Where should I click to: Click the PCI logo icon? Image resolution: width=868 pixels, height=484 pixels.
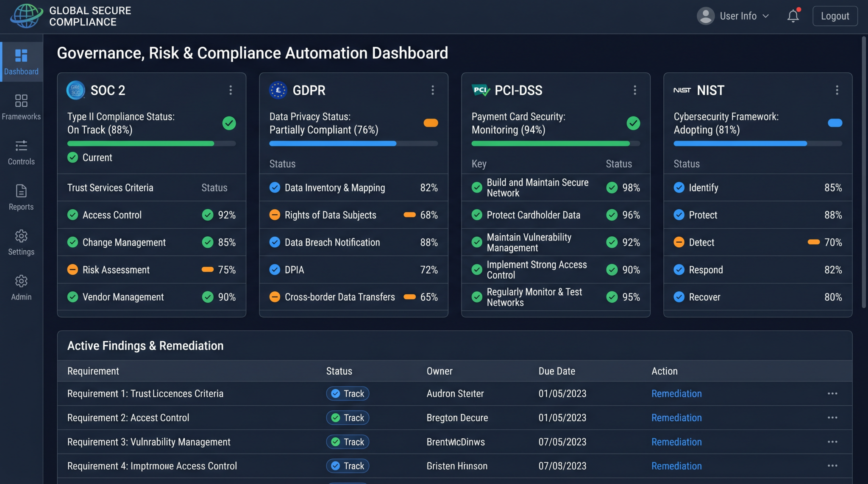pyautogui.click(x=481, y=90)
